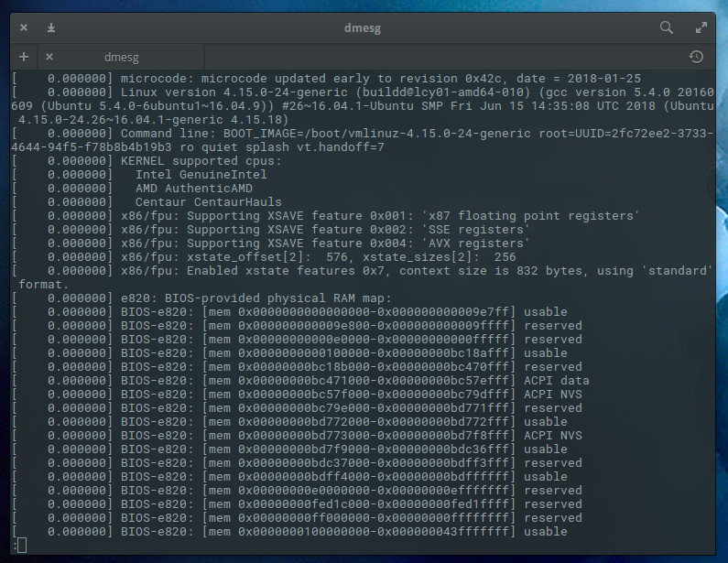
Task: Click the 'xstate_offset[2]: 576' line
Action: (264, 257)
